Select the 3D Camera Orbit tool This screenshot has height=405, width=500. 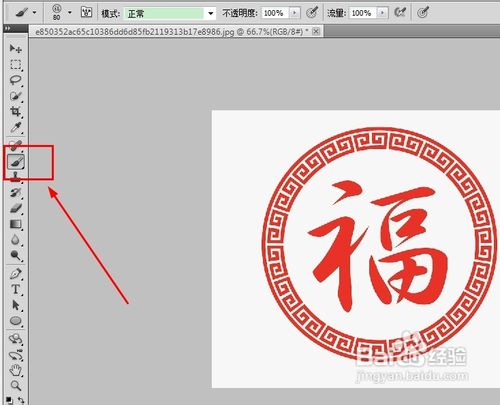click(15, 355)
